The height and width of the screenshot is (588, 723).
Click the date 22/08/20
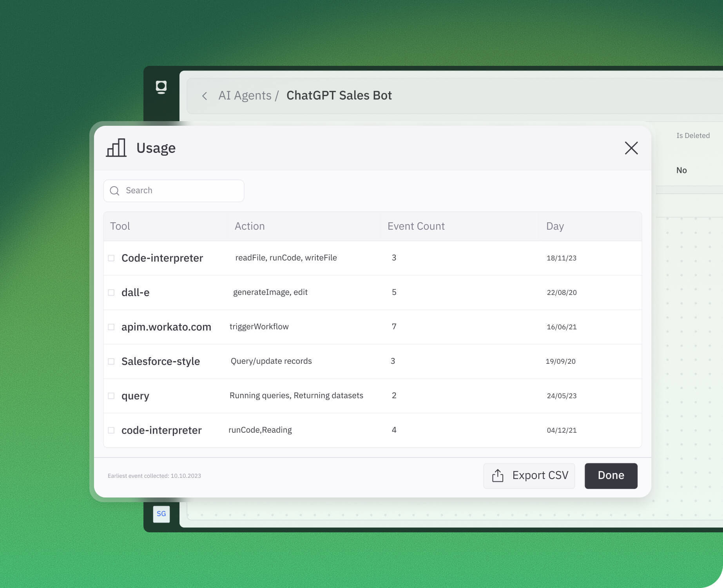[x=562, y=292]
